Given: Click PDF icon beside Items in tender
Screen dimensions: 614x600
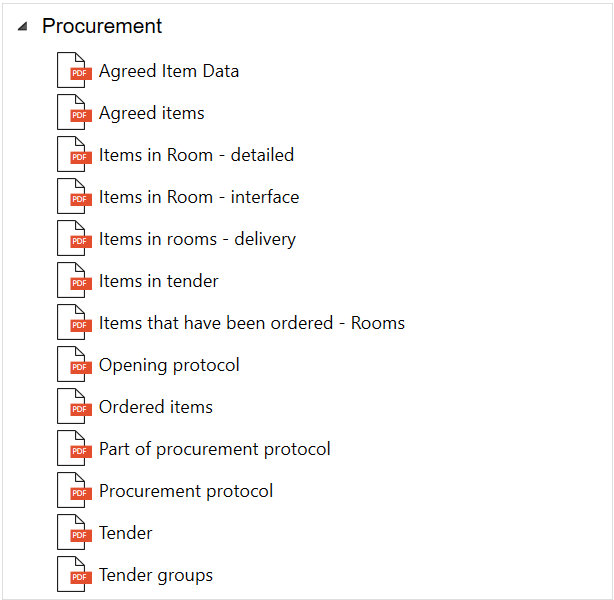Looking at the screenshot, I should coord(73,281).
